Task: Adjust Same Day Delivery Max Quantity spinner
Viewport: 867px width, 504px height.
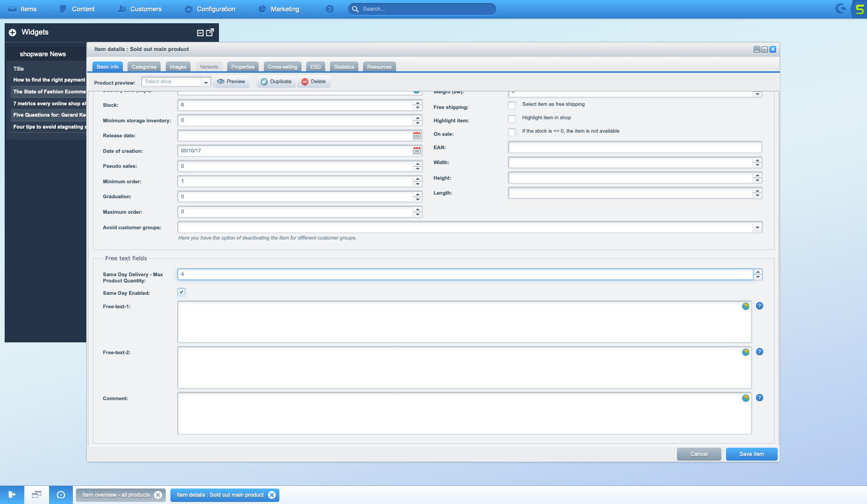Action: pos(758,274)
